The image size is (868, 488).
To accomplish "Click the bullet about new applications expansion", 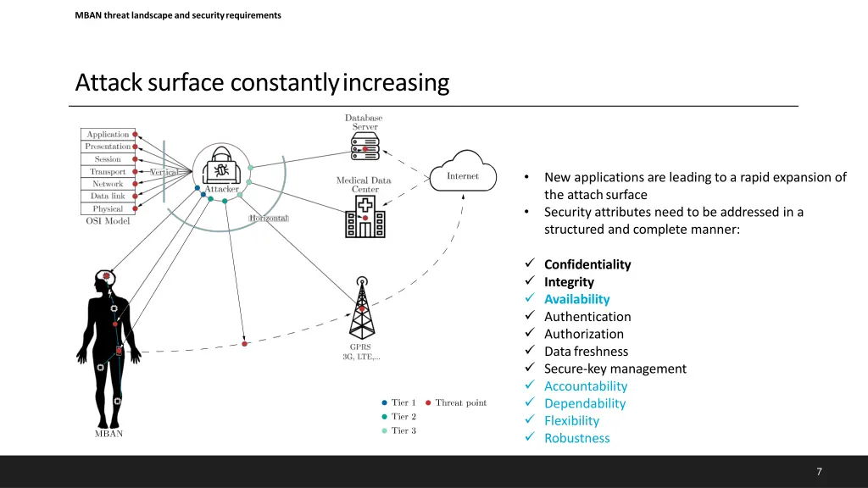I will click(x=695, y=186).
